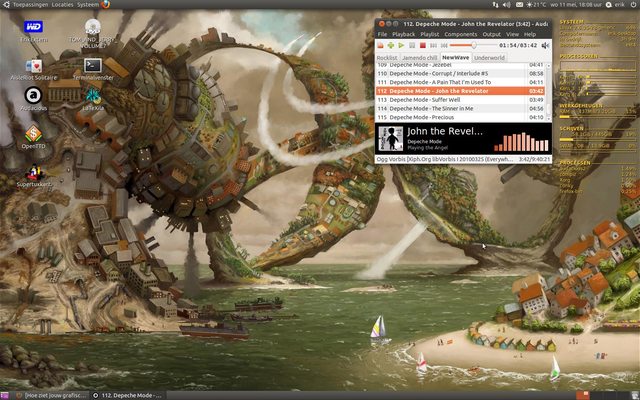This screenshot has width=640, height=400.
Task: Click the Ogg Vorbis status bar text
Action: pos(444,159)
